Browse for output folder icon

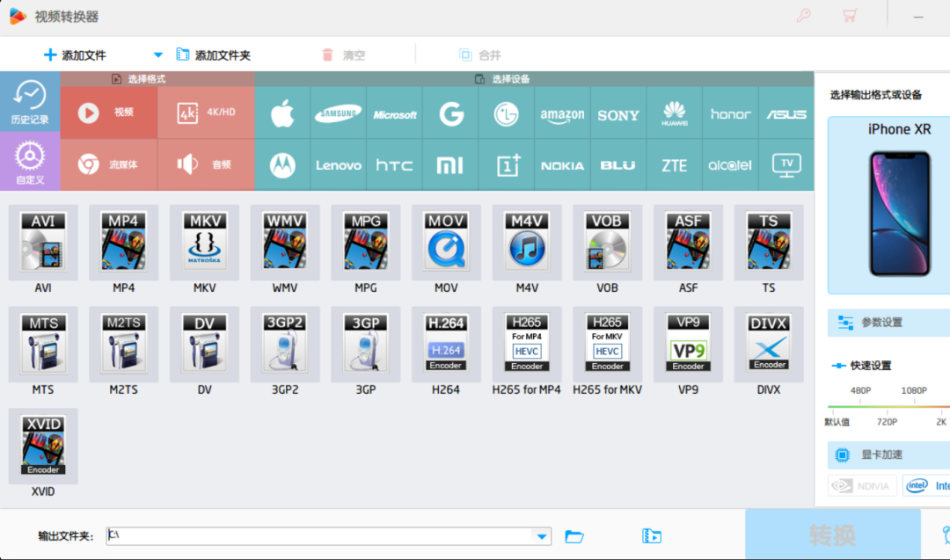[x=574, y=536]
